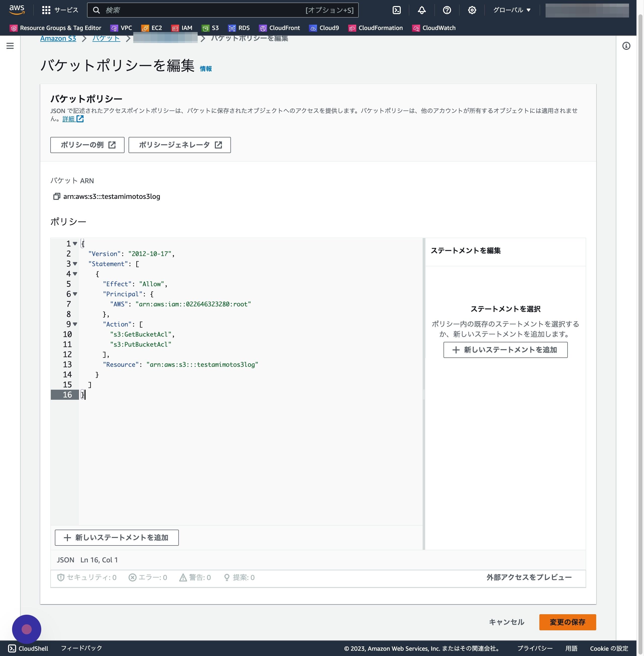The width and height of the screenshot is (644, 656).
Task: Collapse the Statement array fold on line 3
Action: coord(75,264)
